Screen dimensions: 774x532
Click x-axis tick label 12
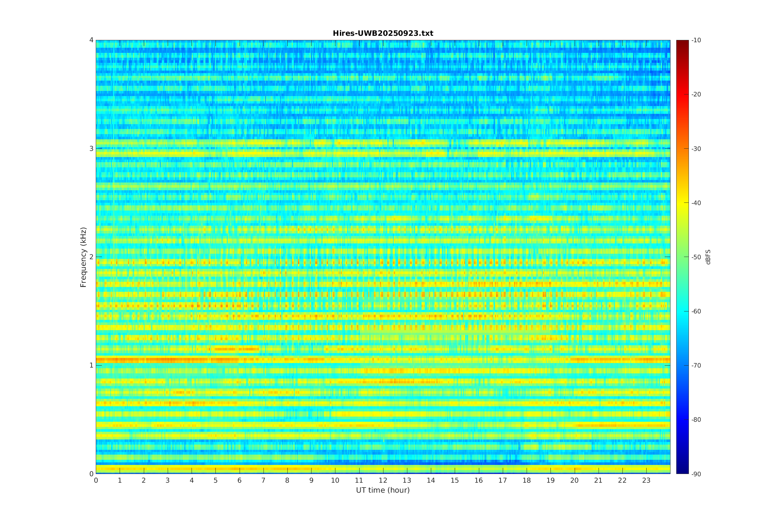383,480
